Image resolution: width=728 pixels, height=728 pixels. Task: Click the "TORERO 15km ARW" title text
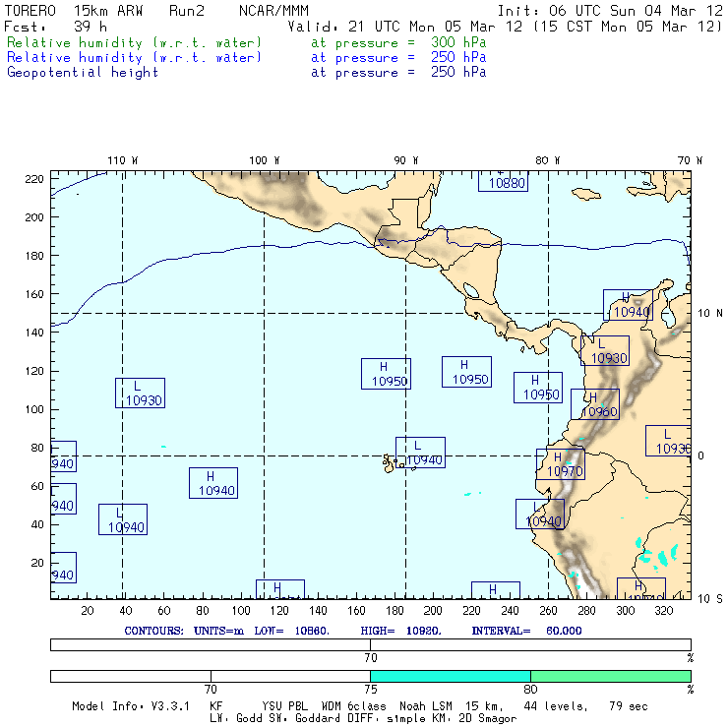click(74, 11)
